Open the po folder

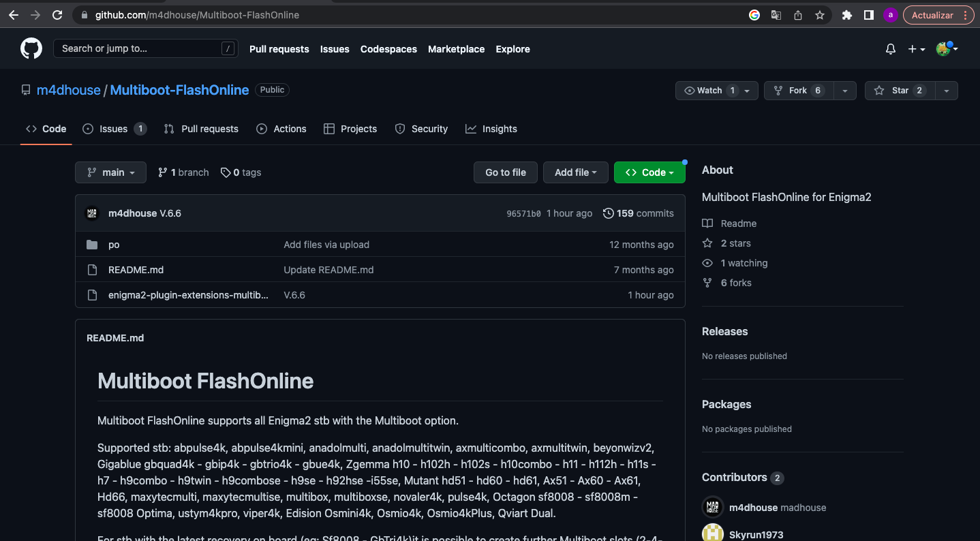point(114,245)
